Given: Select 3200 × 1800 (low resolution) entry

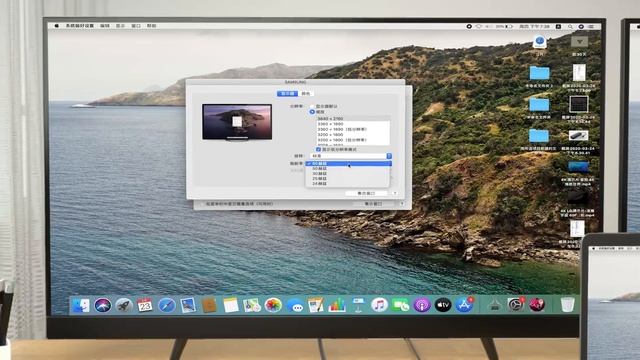Looking at the screenshot, I should (x=353, y=140).
